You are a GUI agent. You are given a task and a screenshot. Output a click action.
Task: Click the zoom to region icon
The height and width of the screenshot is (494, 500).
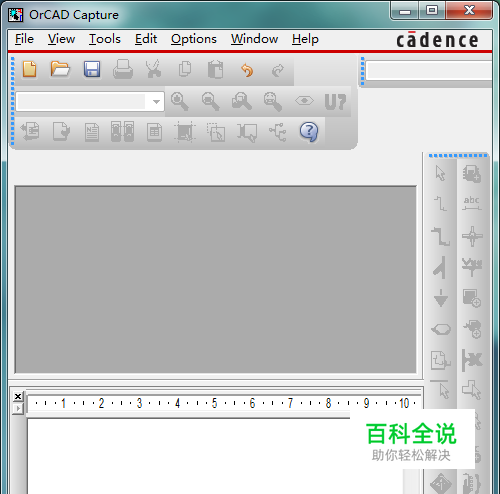coord(242,101)
